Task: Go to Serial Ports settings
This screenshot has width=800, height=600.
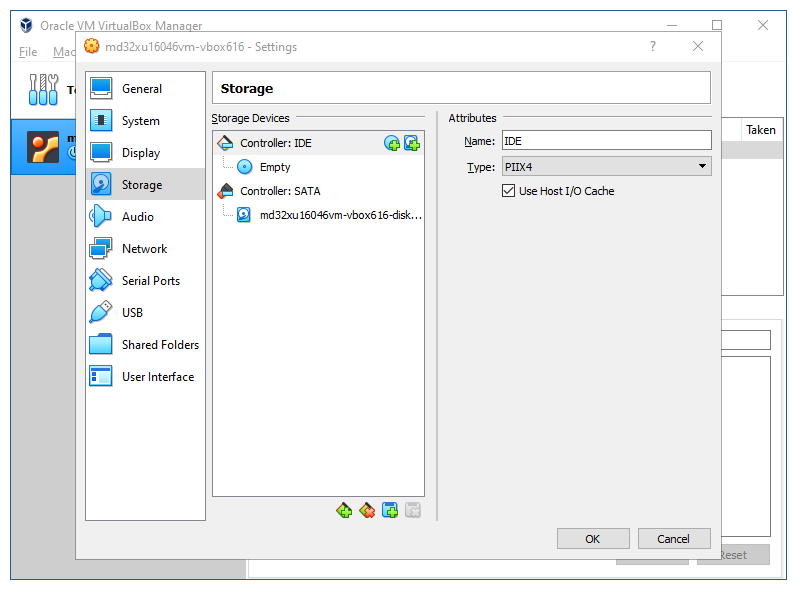Action: pos(150,281)
